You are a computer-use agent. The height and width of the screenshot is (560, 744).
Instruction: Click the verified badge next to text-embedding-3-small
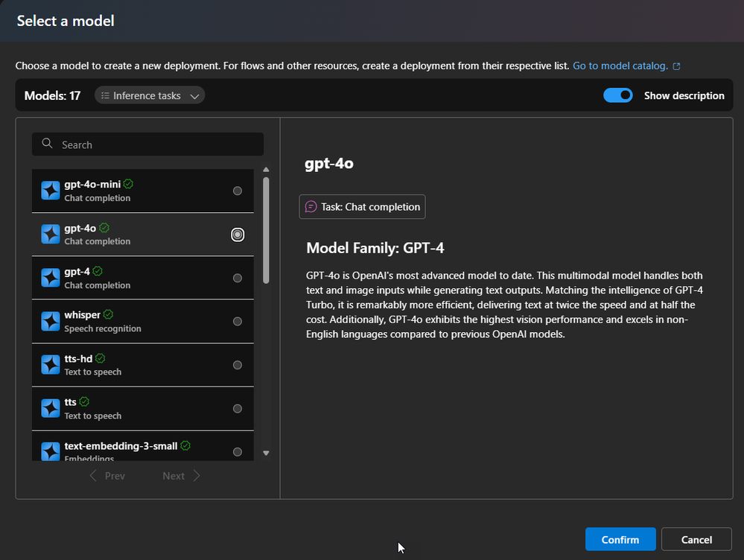pyautogui.click(x=185, y=445)
